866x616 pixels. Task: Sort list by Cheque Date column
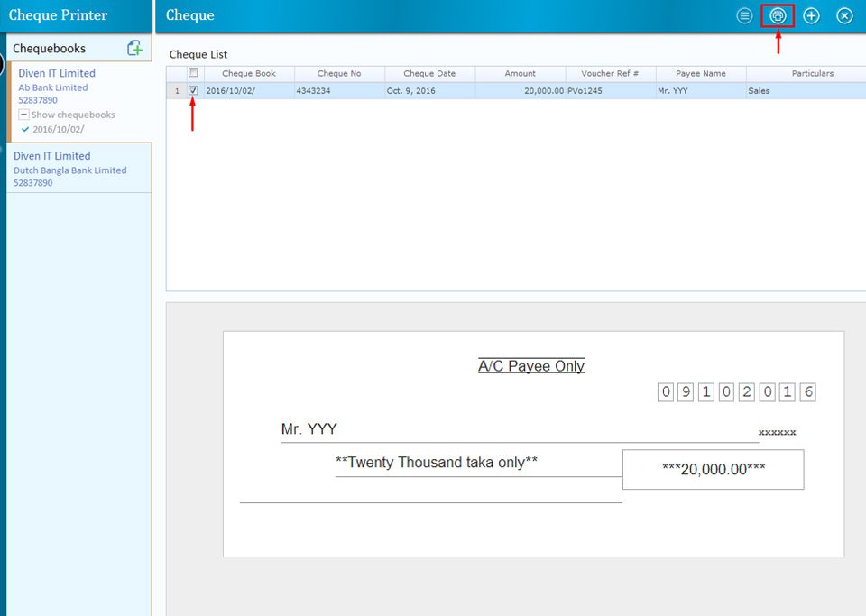pyautogui.click(x=429, y=73)
